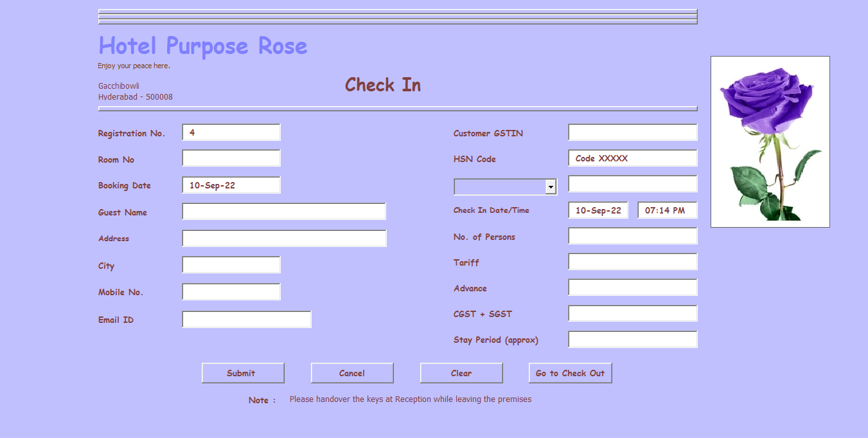
Task: Click the purple rose image
Action: pos(770,141)
